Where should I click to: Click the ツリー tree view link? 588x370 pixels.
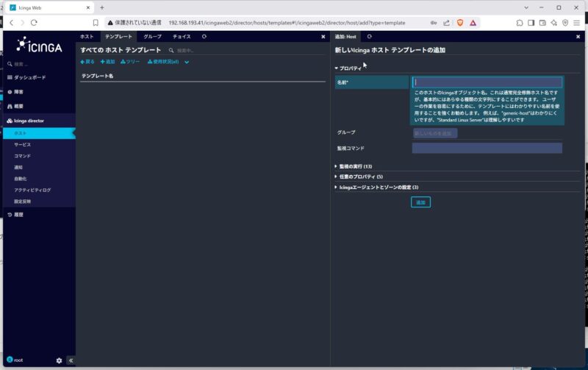coord(130,62)
